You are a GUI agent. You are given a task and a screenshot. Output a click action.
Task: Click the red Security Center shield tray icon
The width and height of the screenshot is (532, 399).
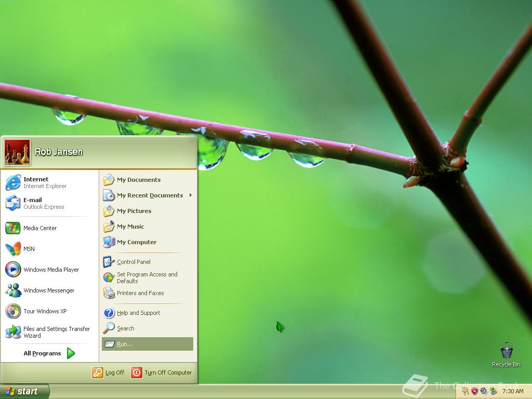(x=475, y=391)
